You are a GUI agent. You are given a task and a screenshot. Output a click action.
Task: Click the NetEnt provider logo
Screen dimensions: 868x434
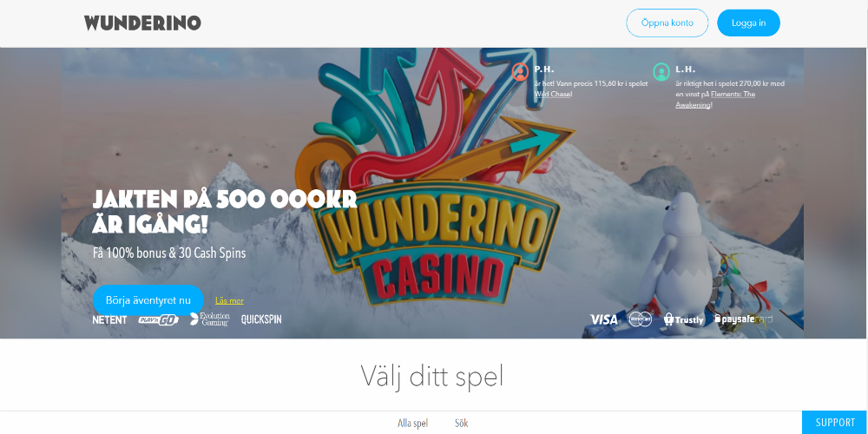coord(109,319)
